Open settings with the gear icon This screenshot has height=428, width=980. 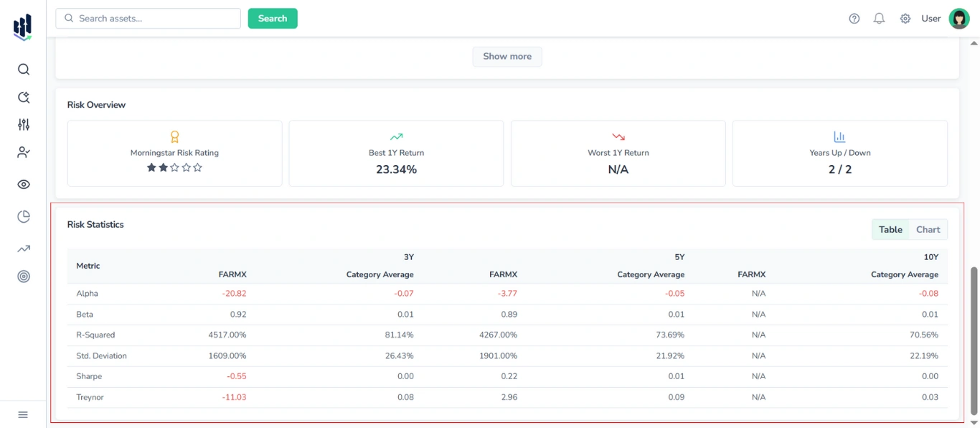point(905,18)
